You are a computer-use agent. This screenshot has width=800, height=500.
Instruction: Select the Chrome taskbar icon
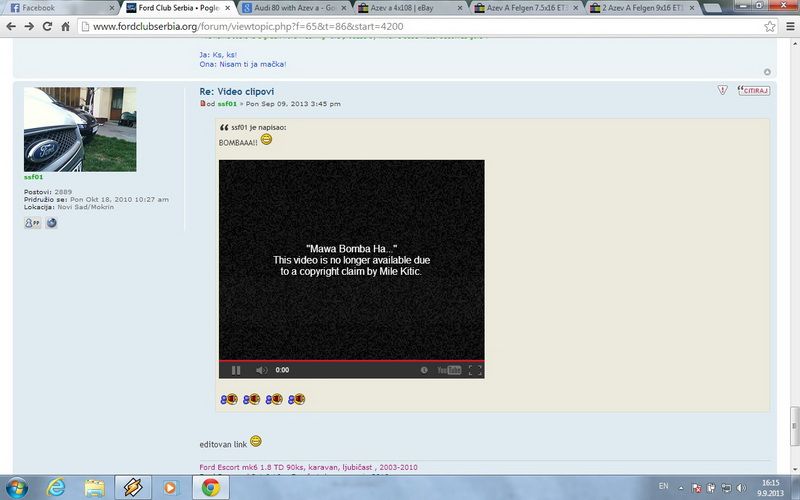click(210, 488)
